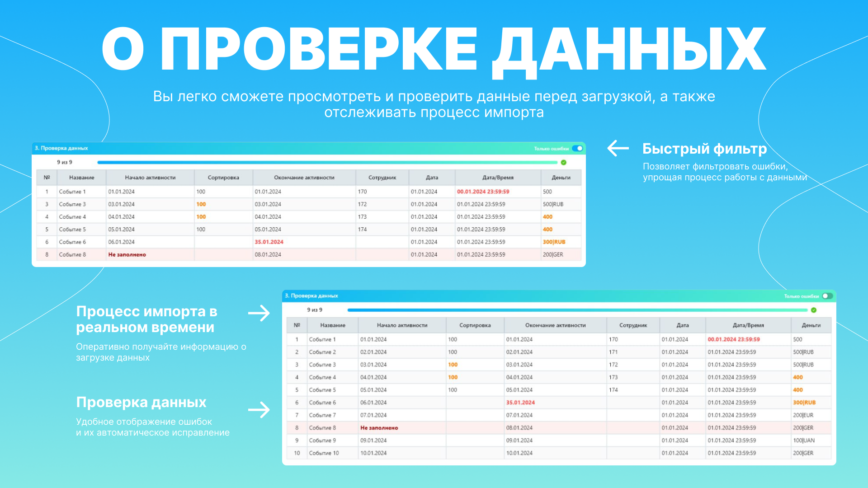Disable Только ошибки toggle in top panel
This screenshot has width=868, height=488.
(578, 148)
